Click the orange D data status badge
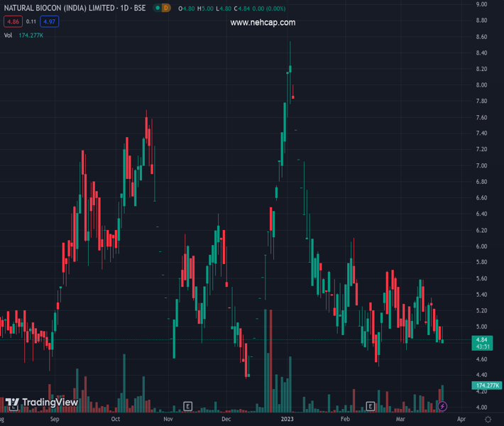 [x=165, y=8]
